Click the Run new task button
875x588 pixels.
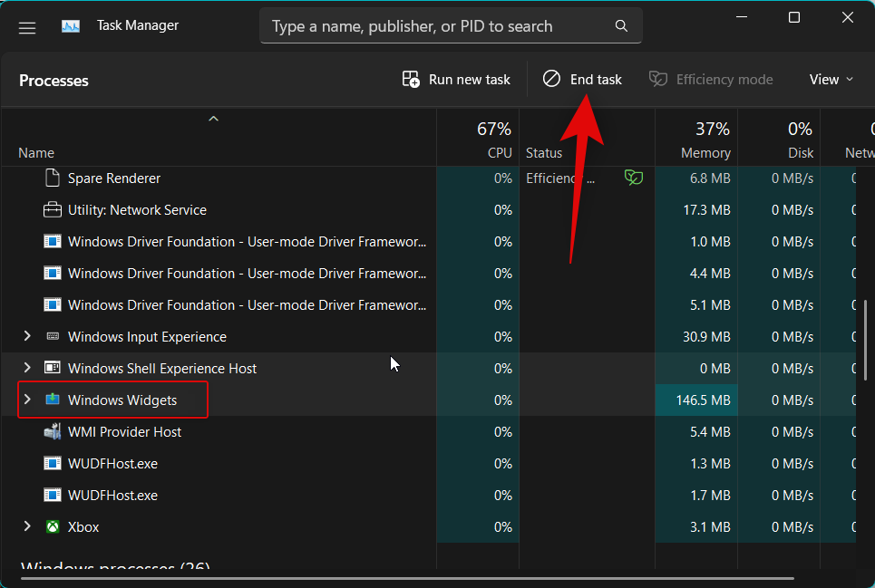point(455,79)
